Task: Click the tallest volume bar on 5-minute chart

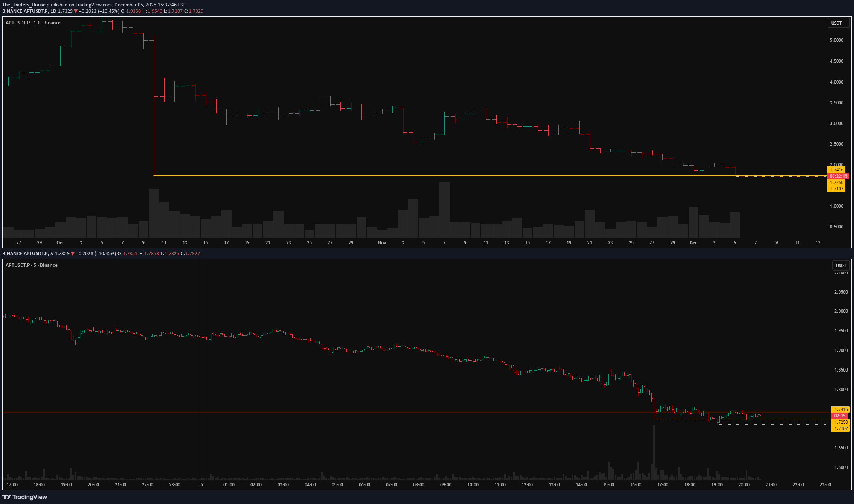Action: tap(654, 452)
